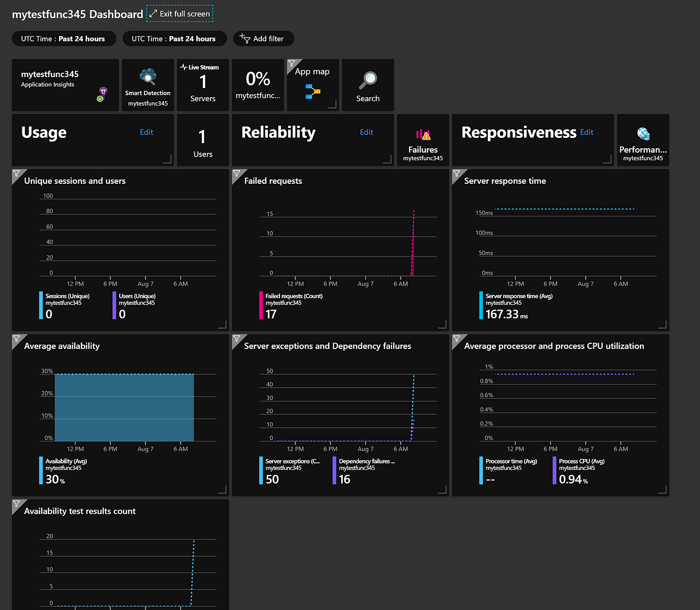Image resolution: width=700 pixels, height=610 pixels.
Task: Click Sessions (Unique) blue legend swatch
Action: 41,305
